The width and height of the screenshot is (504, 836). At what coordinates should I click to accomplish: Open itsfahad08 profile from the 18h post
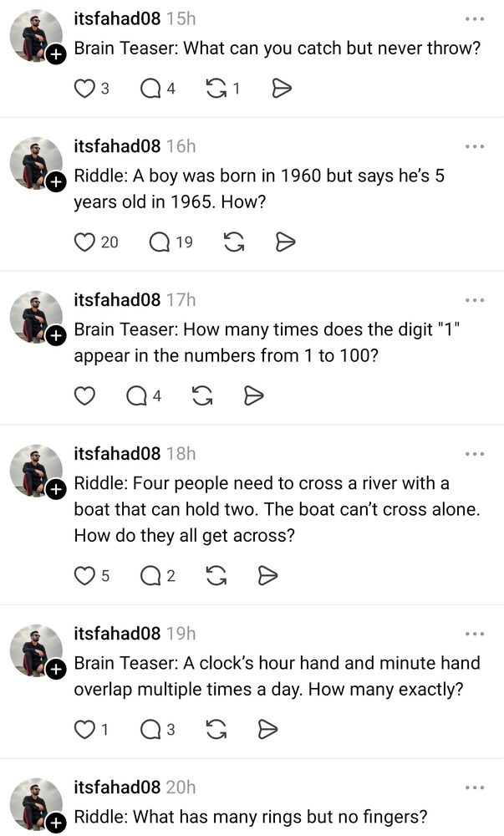coord(117,453)
